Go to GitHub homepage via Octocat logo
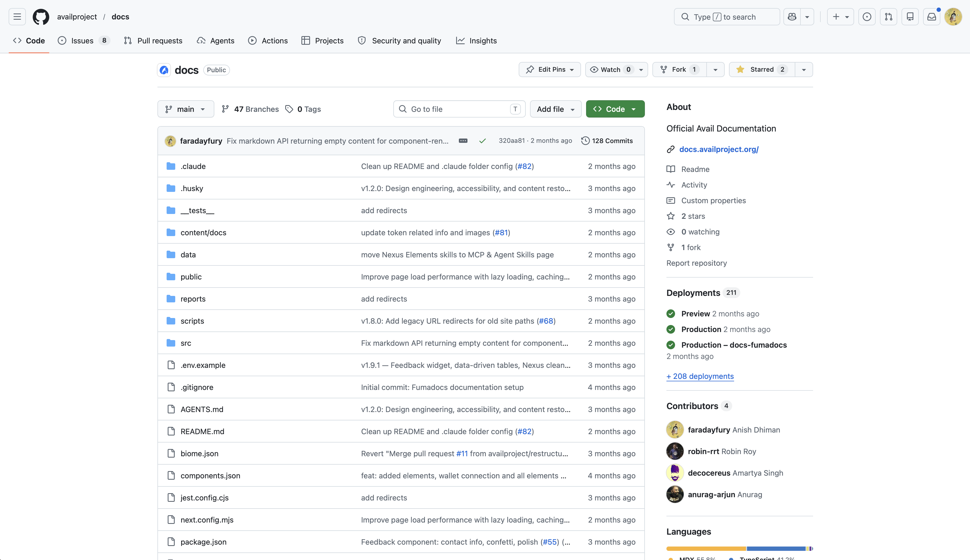Viewport: 970px width, 560px height. (x=41, y=17)
